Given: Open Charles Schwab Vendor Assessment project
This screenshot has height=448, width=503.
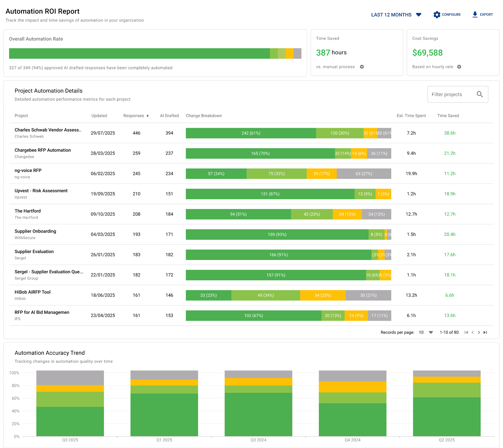Looking at the screenshot, I should tap(48, 130).
